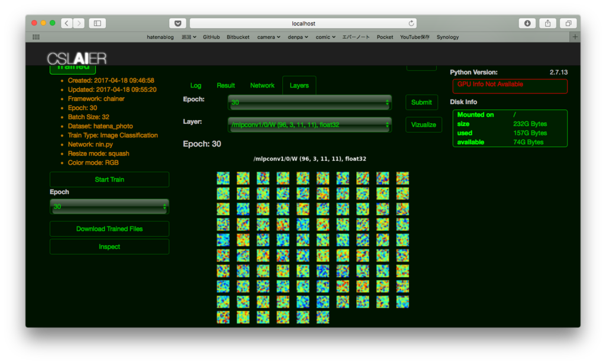Switch to the Log tab
The width and height of the screenshot is (606, 364).
(195, 85)
